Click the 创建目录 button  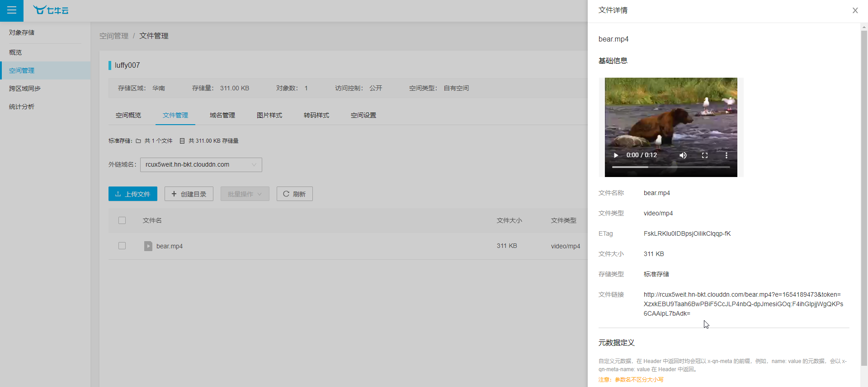pos(189,194)
